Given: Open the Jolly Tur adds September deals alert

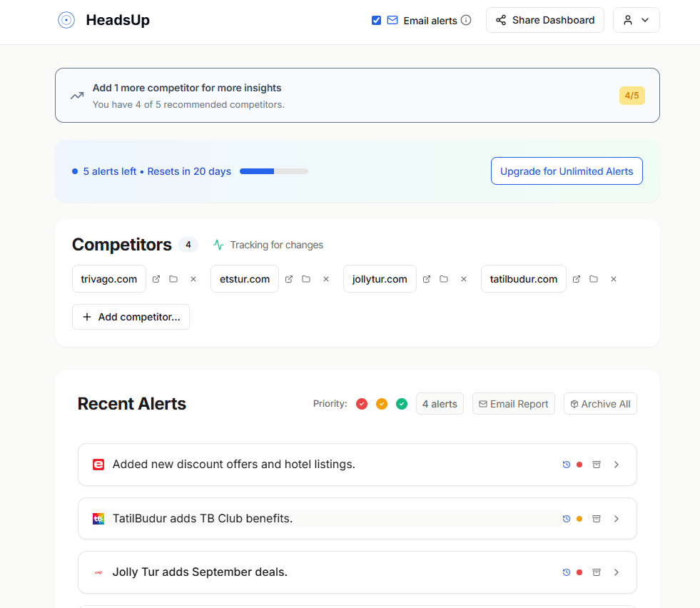Looking at the screenshot, I should point(357,572).
